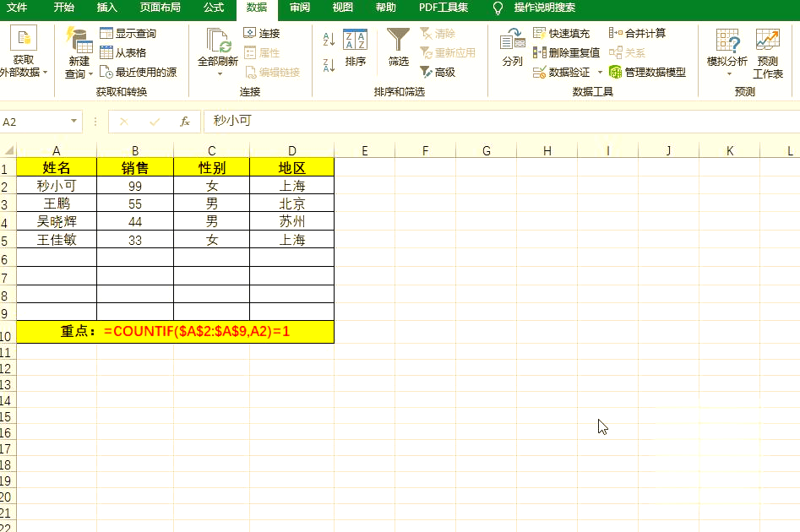Open PDF工具集 tab
Viewport: 800px width, 532px height.
[444, 8]
